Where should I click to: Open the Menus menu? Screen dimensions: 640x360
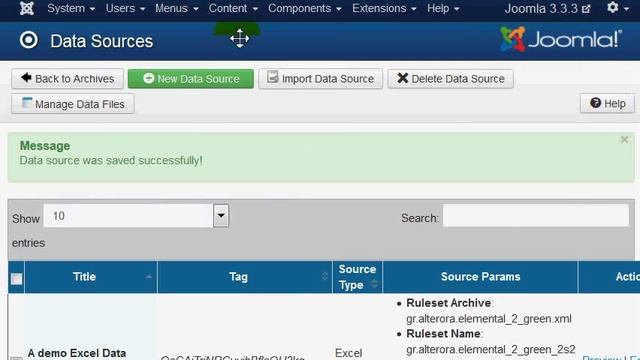[x=177, y=8]
